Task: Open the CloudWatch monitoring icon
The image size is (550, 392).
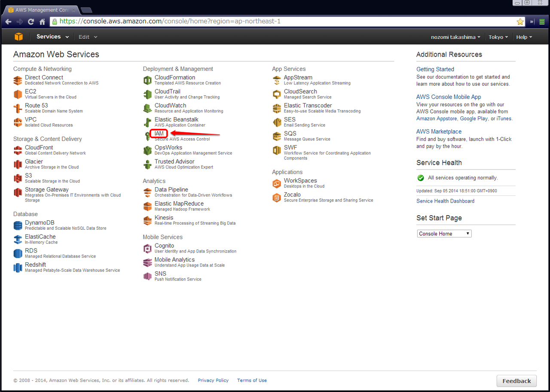Action: click(147, 108)
